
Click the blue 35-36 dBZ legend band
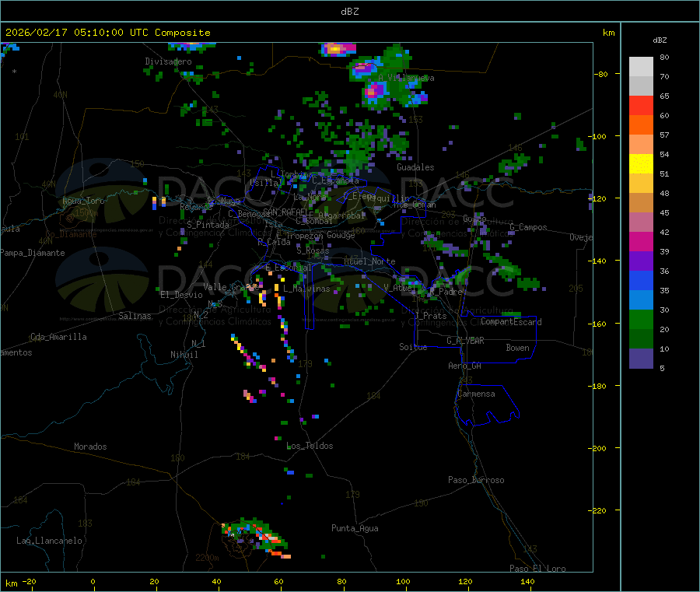coord(641,280)
